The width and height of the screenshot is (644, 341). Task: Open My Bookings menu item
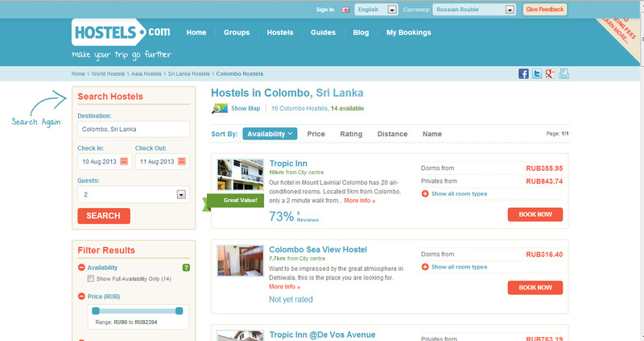[409, 32]
